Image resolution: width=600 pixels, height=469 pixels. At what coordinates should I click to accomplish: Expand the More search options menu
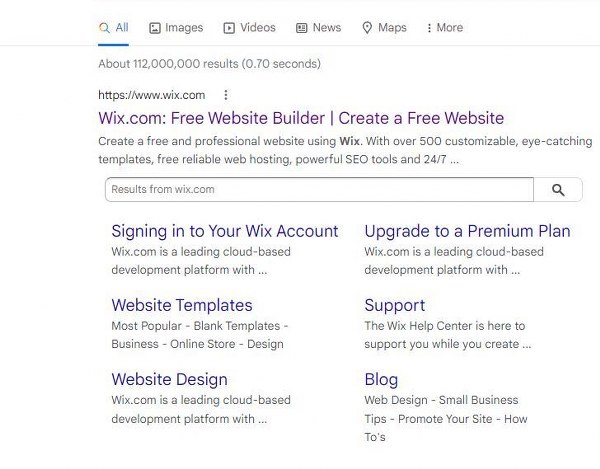coord(445,28)
